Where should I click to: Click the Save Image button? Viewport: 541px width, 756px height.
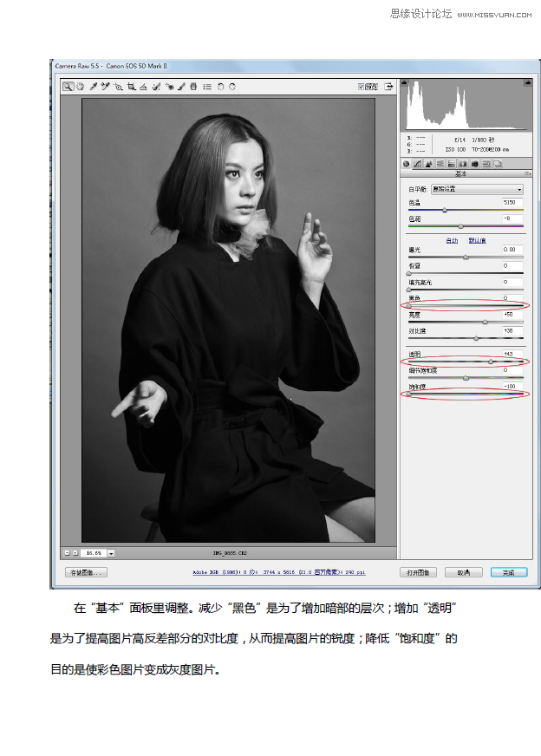click(86, 572)
